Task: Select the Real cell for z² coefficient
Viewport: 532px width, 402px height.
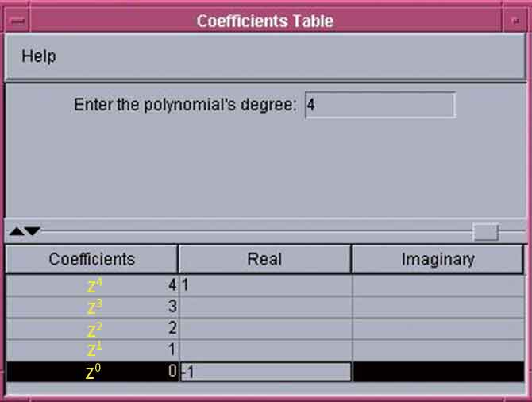Action: click(x=264, y=328)
